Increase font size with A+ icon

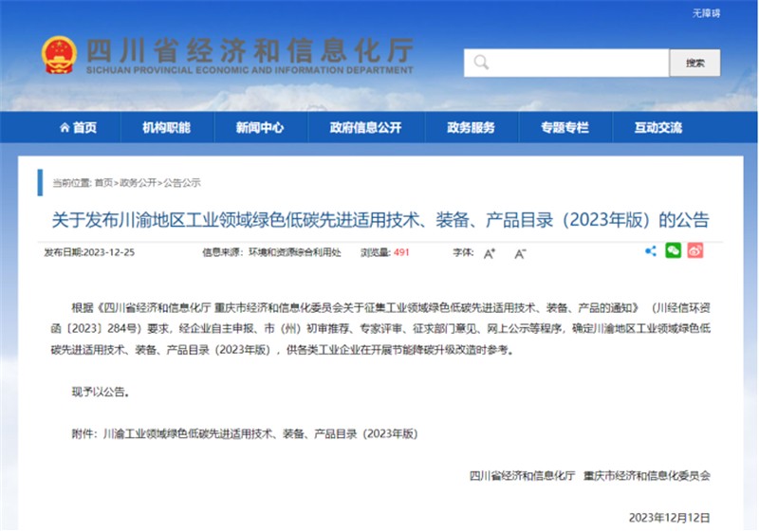coord(490,253)
